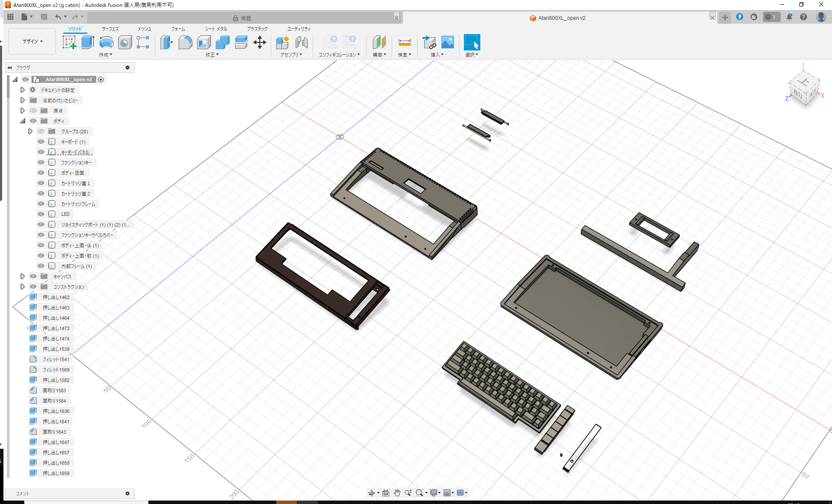The height and width of the screenshot is (504, 832).
Task: Create a new component via assembly icon
Action: point(283,42)
